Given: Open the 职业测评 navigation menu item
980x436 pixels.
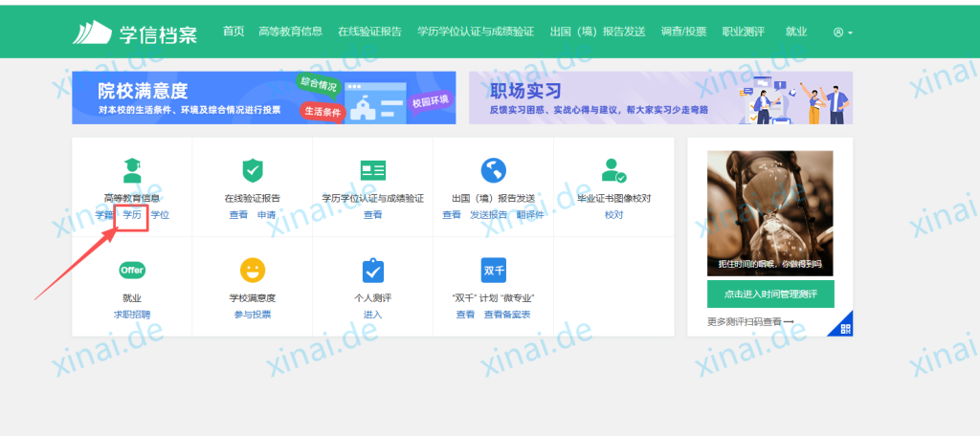Looking at the screenshot, I should click(743, 32).
